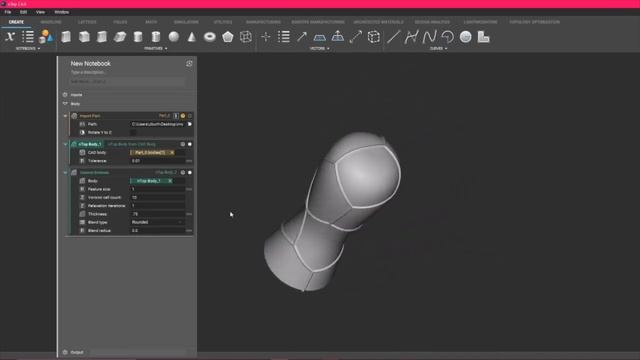Expand the Inputs section
The width and height of the screenshot is (640, 360).
coord(65,95)
